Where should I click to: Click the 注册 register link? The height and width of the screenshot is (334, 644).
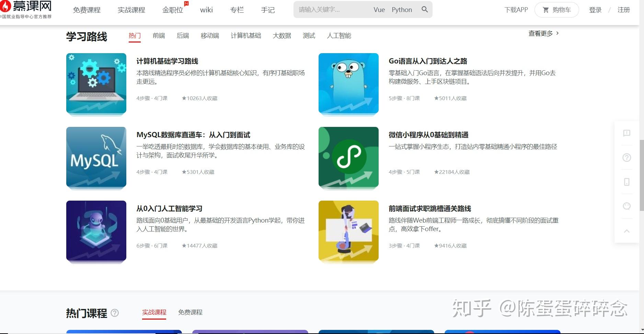(x=624, y=10)
